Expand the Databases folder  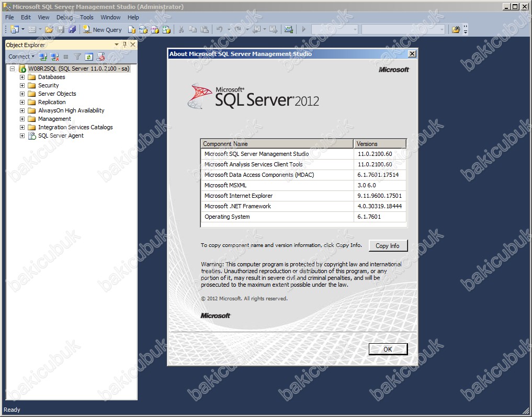(x=22, y=77)
